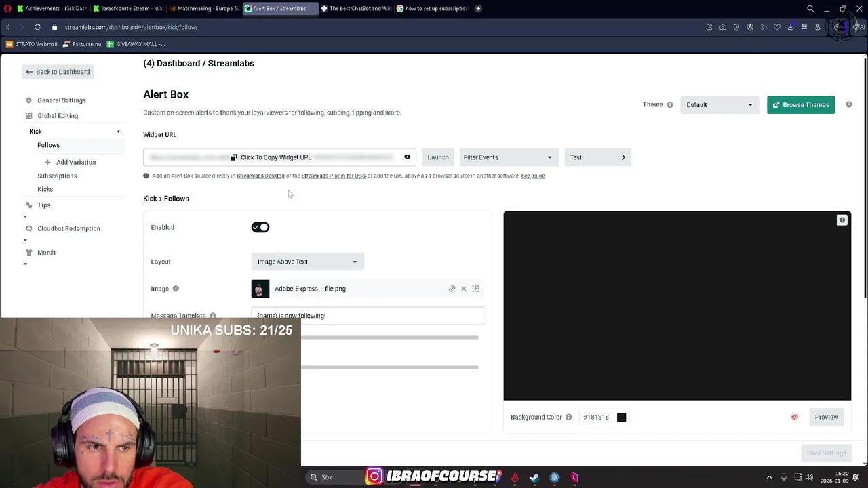
Task: Open the browser snapshot camera icon
Action: click(723, 27)
